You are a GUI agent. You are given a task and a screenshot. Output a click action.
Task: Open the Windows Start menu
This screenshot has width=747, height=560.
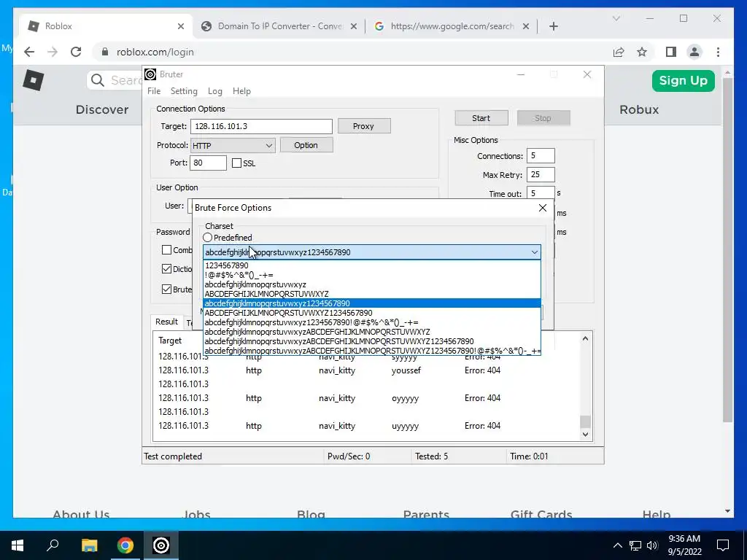(18, 545)
